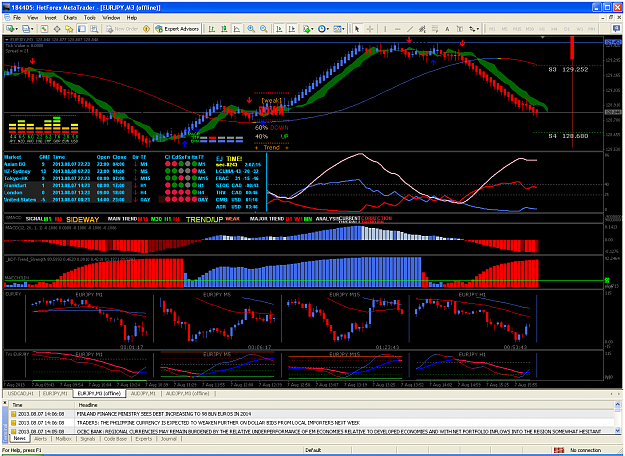Enable chart auto scroll icon

pos(279,29)
